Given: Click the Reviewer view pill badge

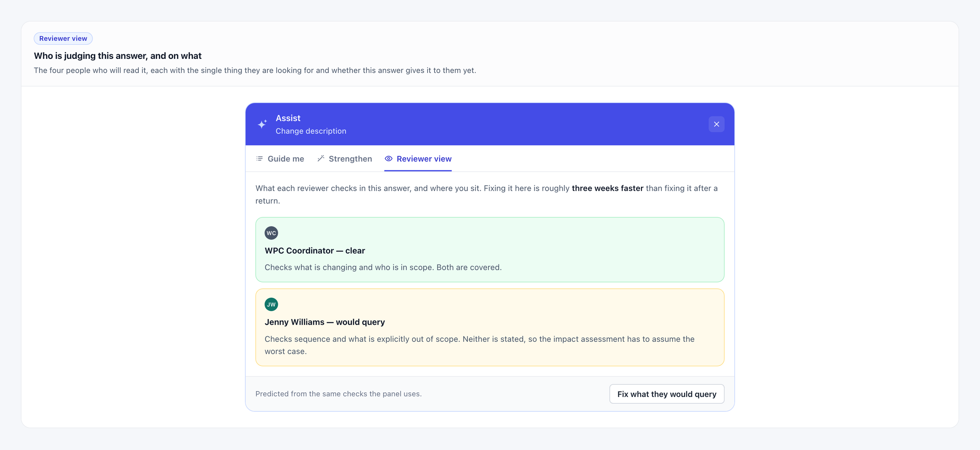Looking at the screenshot, I should pyautogui.click(x=63, y=38).
